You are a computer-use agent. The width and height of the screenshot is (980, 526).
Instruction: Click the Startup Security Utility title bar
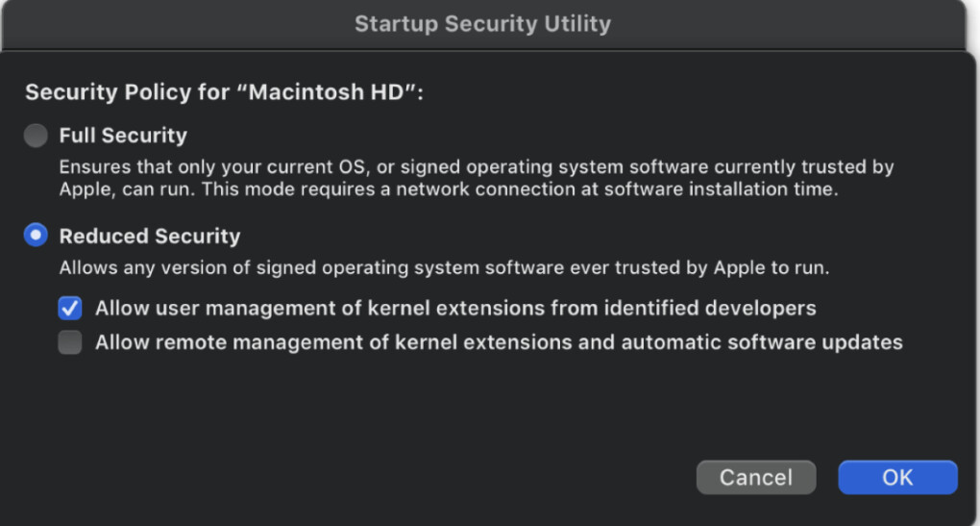point(482,24)
